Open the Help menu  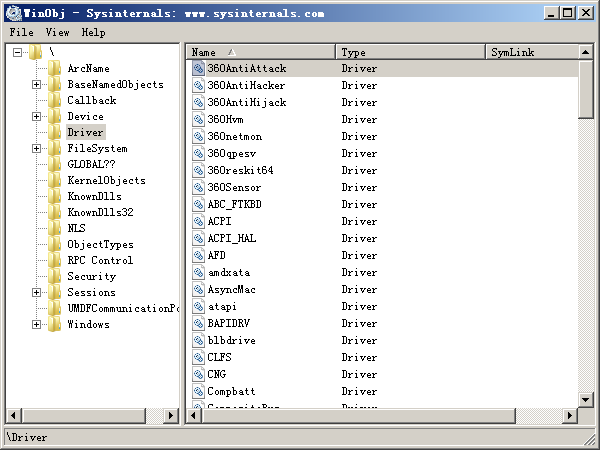pos(93,32)
